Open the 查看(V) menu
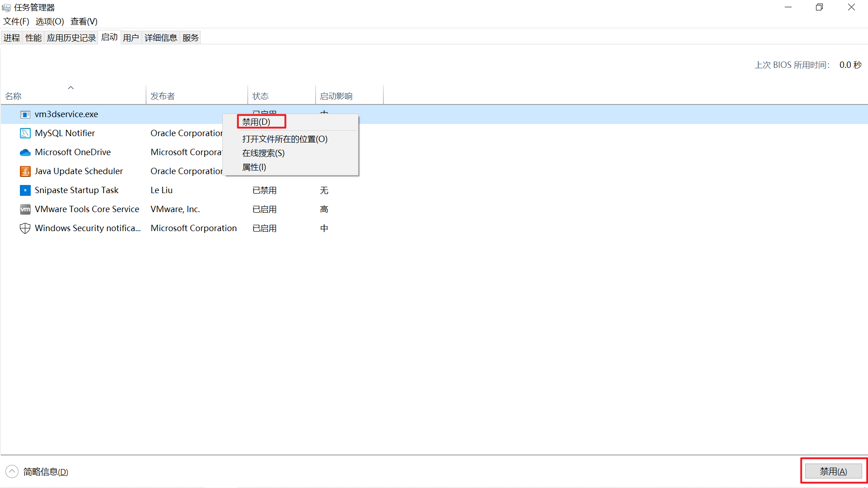 pyautogui.click(x=84, y=21)
